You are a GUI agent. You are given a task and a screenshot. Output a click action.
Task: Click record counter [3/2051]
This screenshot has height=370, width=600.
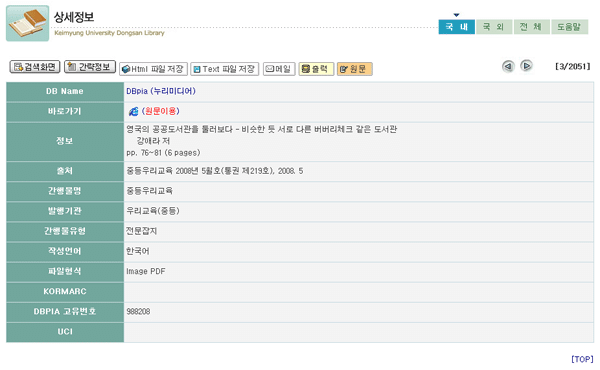572,67
